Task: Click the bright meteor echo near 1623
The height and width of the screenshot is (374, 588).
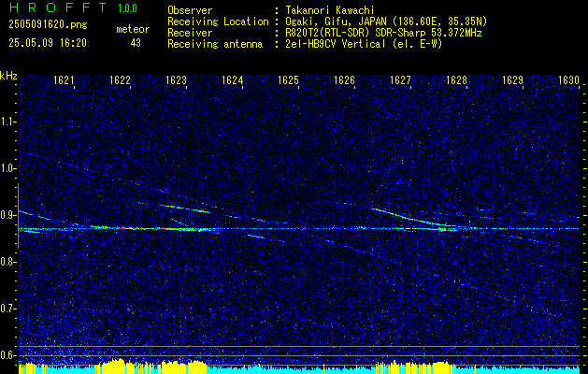Action: pyautogui.click(x=184, y=209)
